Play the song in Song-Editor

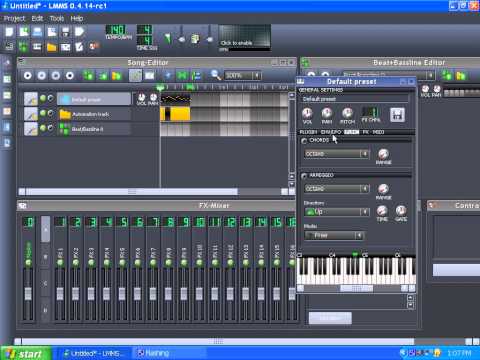(28, 76)
